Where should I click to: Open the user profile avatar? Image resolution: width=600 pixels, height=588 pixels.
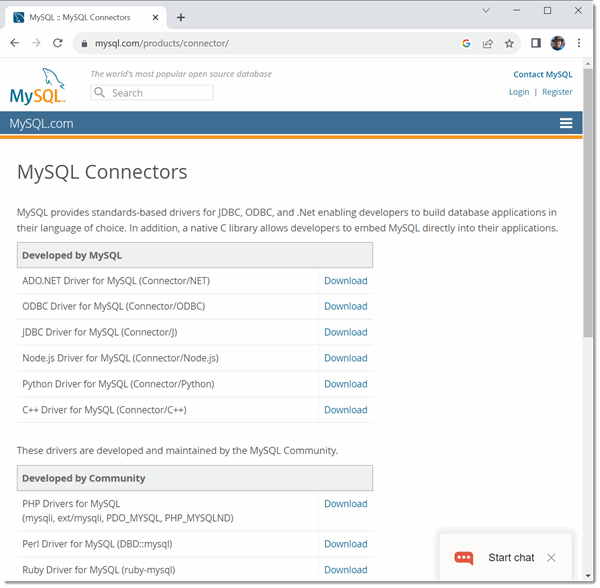click(558, 43)
